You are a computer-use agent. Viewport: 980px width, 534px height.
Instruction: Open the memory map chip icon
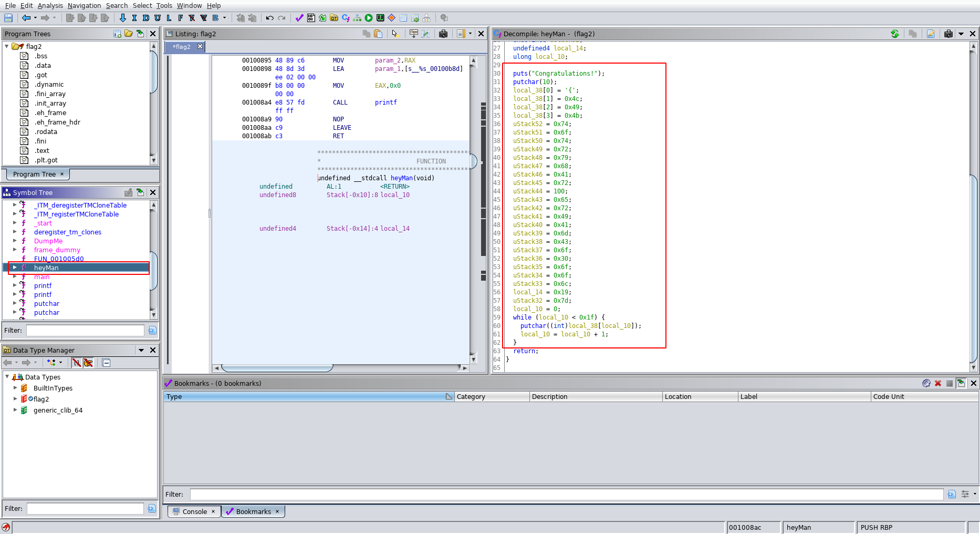pos(380,18)
